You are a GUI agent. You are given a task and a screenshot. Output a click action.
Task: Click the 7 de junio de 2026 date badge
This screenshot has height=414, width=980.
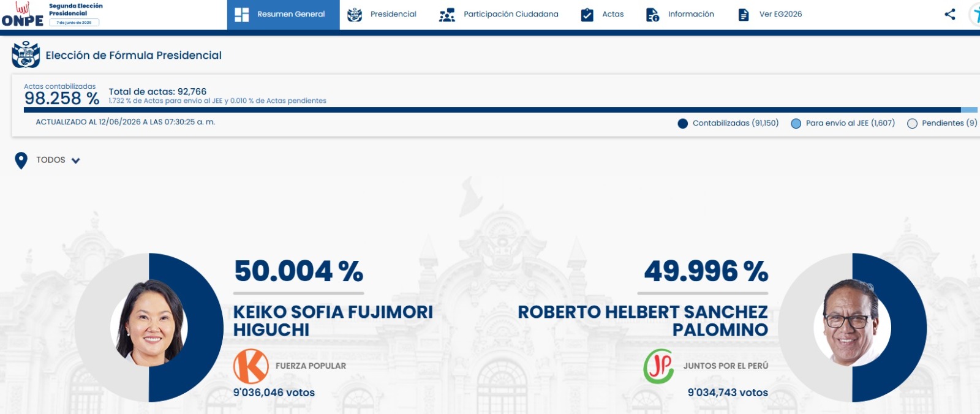tap(74, 23)
